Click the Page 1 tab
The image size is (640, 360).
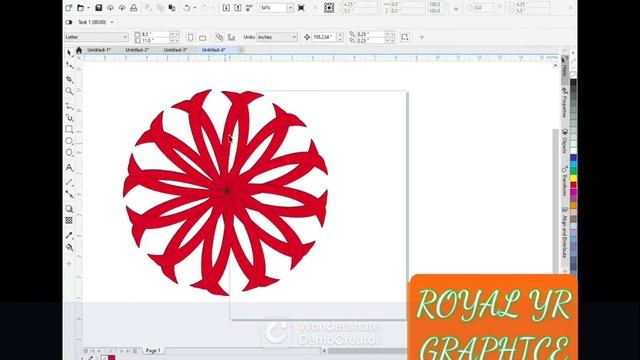153,351
